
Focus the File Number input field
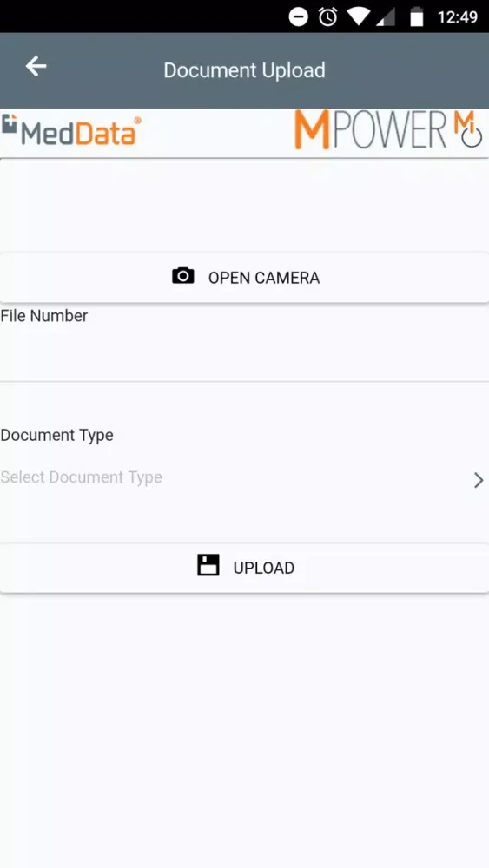pos(244,354)
